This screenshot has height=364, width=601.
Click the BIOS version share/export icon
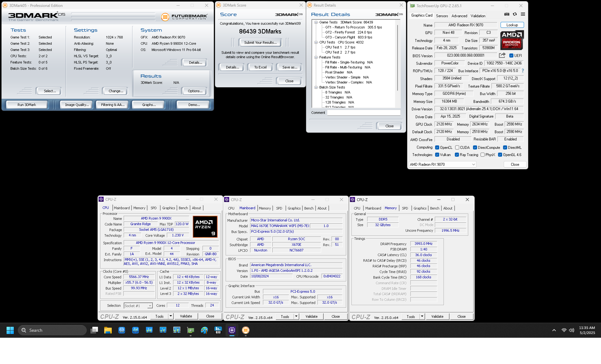[x=502, y=55]
